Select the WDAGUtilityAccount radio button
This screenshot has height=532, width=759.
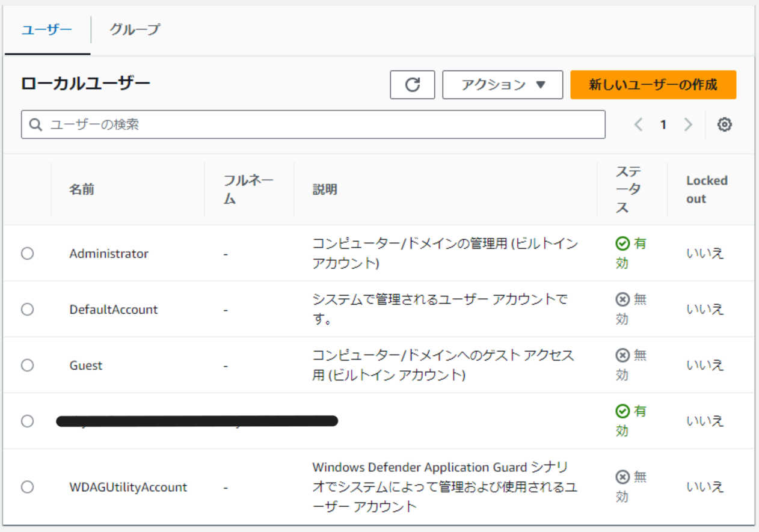[27, 487]
